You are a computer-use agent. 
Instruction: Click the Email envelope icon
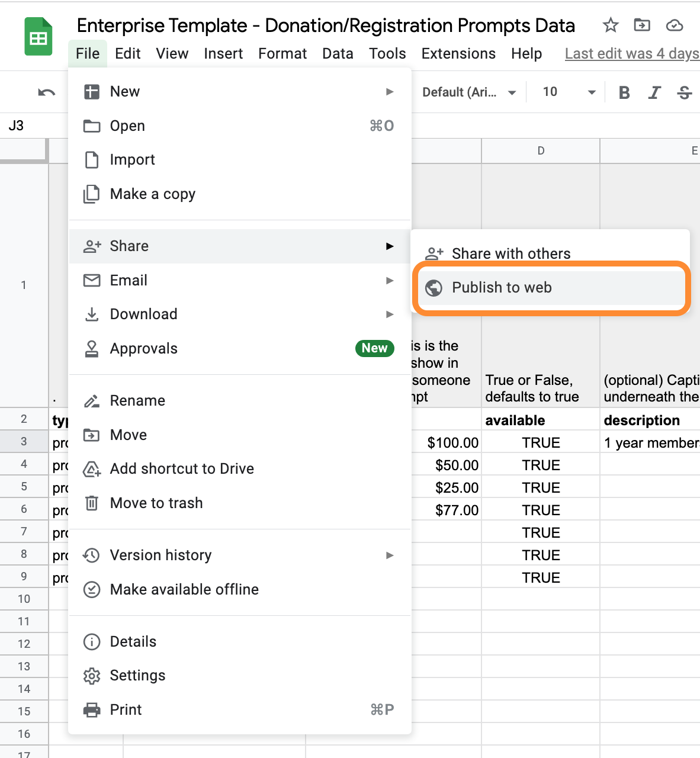[92, 280]
